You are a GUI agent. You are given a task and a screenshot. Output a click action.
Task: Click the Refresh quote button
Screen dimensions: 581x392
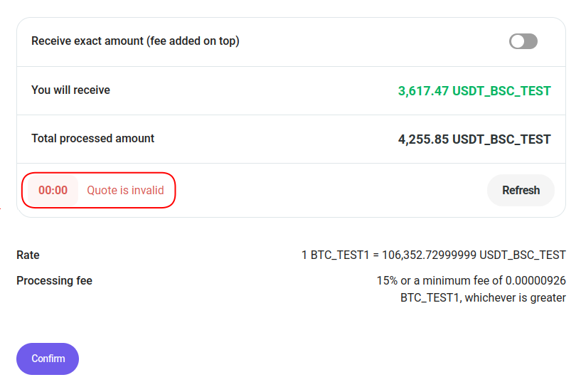point(521,190)
